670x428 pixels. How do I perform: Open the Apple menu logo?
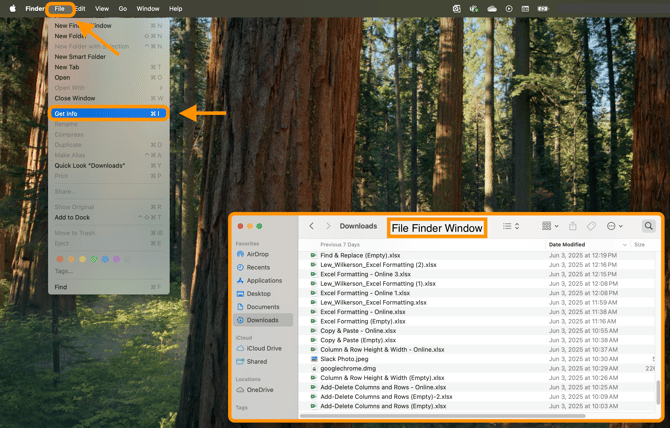(x=13, y=9)
